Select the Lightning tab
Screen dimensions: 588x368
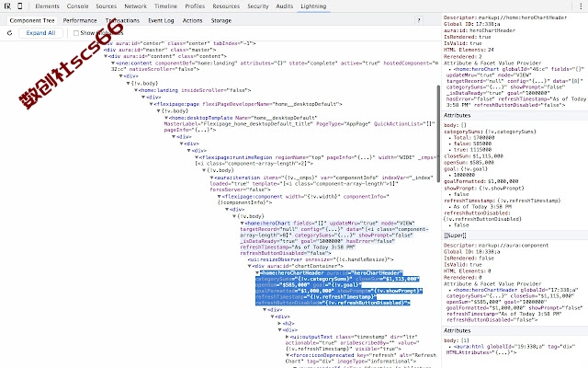(x=313, y=6)
